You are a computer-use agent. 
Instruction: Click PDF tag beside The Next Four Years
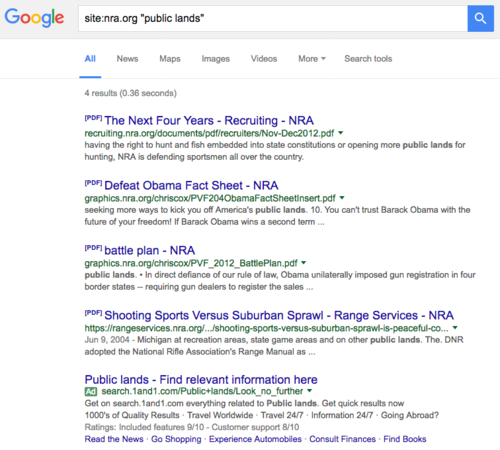click(93, 118)
